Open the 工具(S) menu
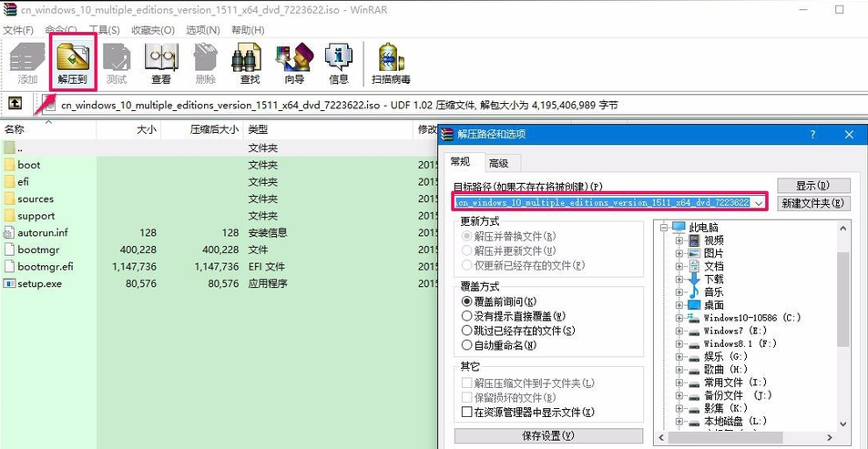The width and height of the screenshot is (868, 449). 105,30
